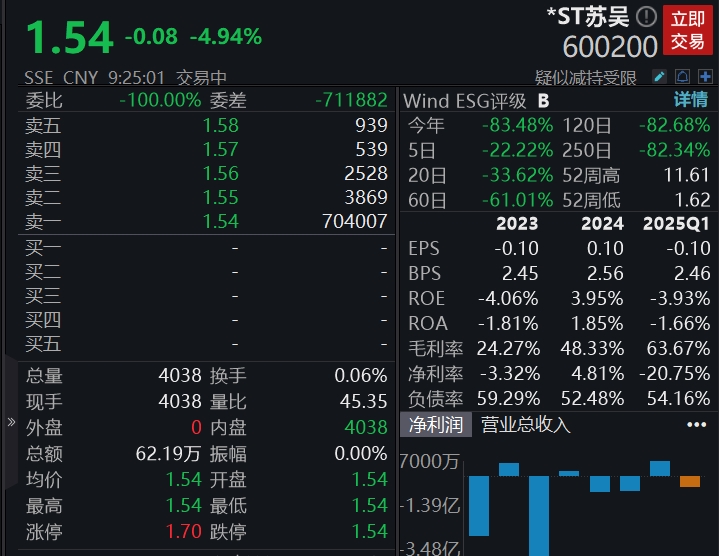Click the Wind ESG评级 label
This screenshot has height=556, width=719.
(465, 100)
